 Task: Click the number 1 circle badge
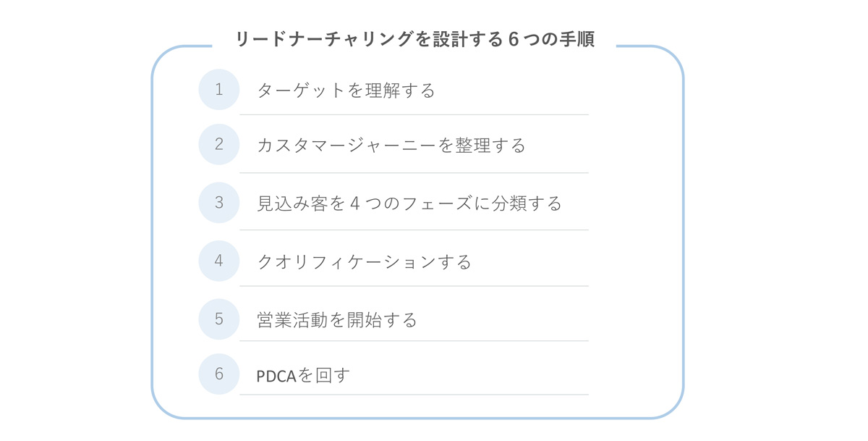(219, 90)
